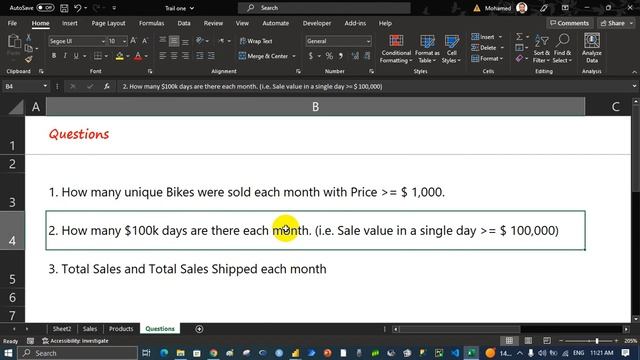
Task: Align text left
Action: point(163,56)
